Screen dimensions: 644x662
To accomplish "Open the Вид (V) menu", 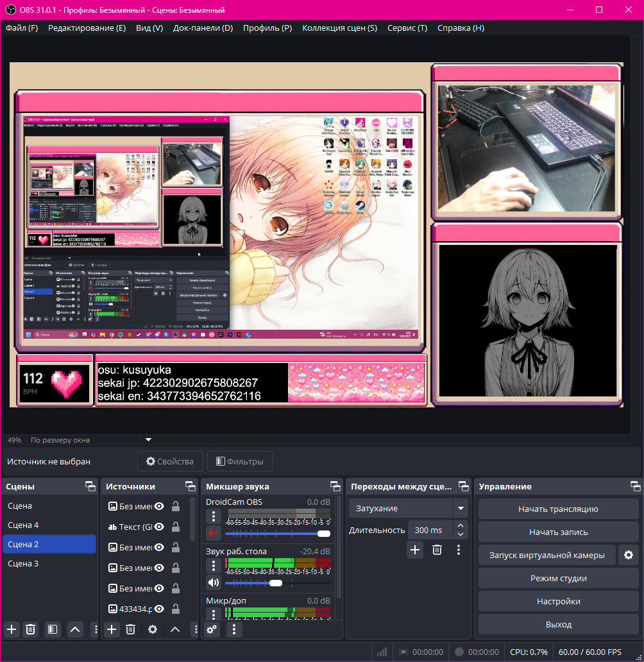I will (x=149, y=28).
